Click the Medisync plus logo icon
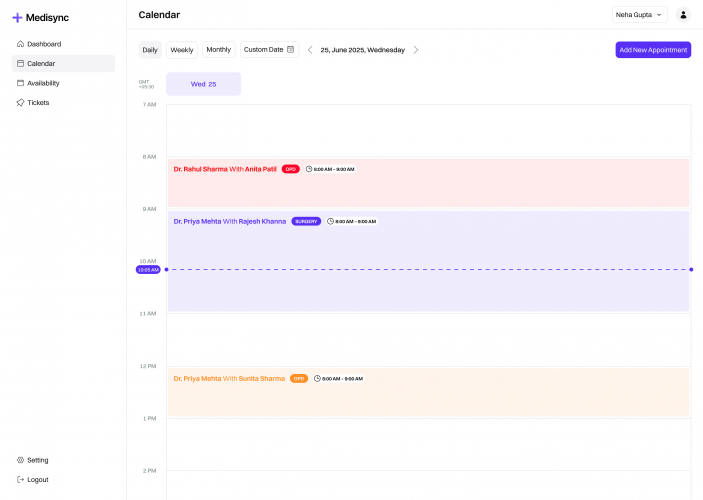 pos(17,17)
